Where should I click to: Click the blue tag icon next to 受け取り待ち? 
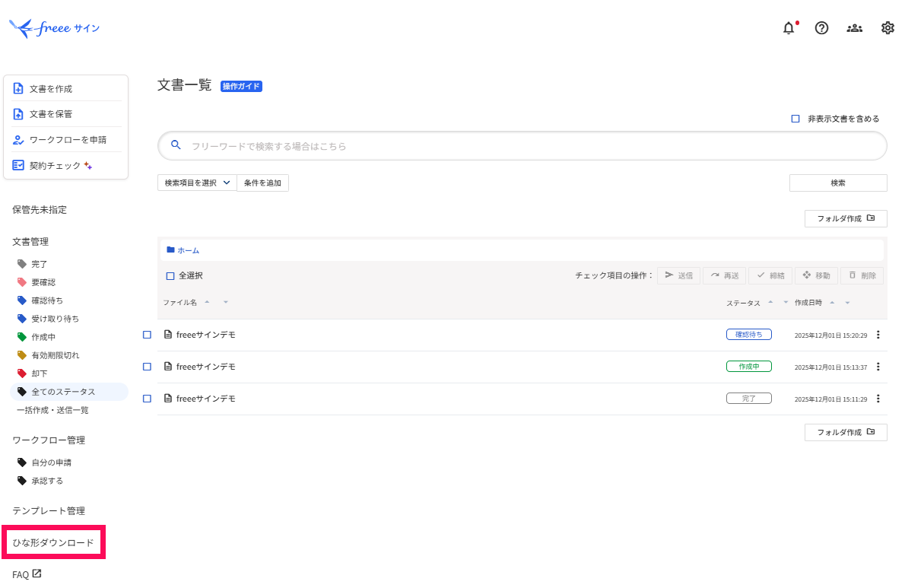(22, 319)
